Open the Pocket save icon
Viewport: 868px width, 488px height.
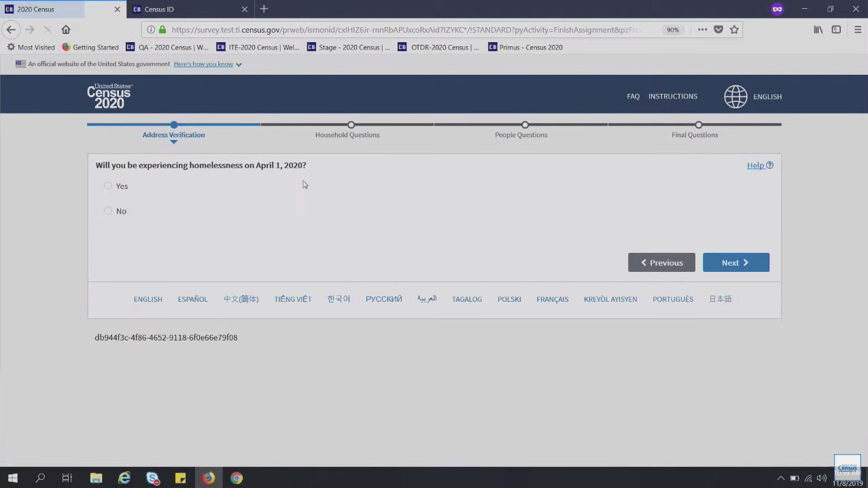click(718, 30)
